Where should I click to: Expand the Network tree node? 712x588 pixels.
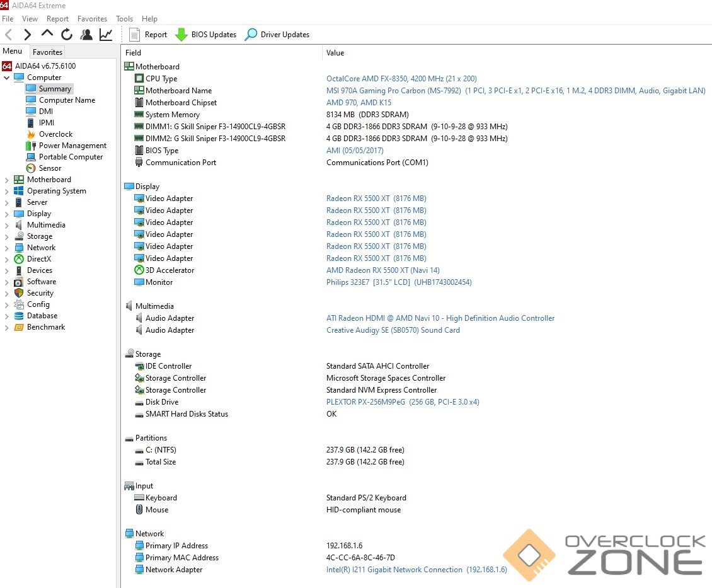pos(7,248)
